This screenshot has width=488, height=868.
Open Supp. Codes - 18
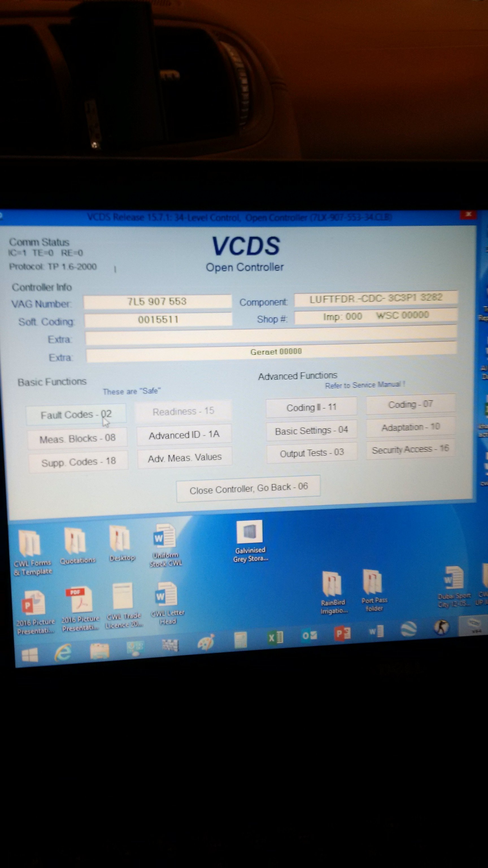(79, 461)
